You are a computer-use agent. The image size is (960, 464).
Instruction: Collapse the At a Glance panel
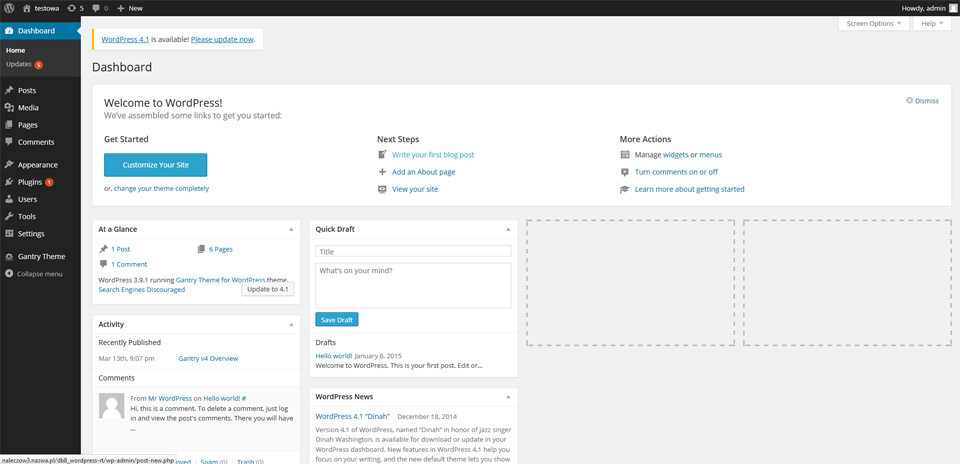291,229
